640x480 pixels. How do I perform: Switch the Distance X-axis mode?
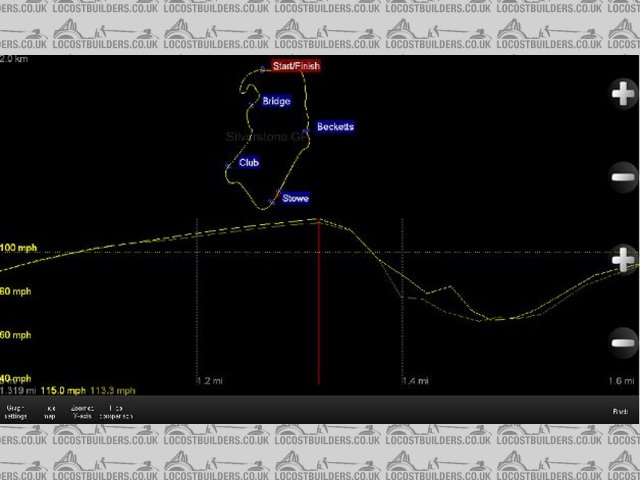point(82,411)
